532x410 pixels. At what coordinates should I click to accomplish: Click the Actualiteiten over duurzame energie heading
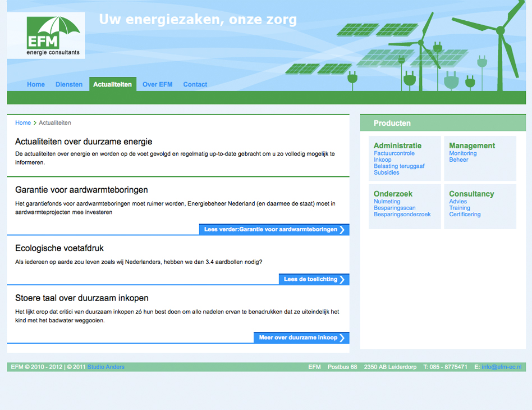[84, 142]
